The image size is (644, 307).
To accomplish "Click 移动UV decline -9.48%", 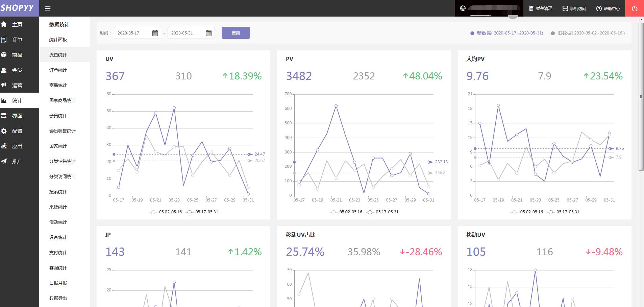I will tap(604, 252).
